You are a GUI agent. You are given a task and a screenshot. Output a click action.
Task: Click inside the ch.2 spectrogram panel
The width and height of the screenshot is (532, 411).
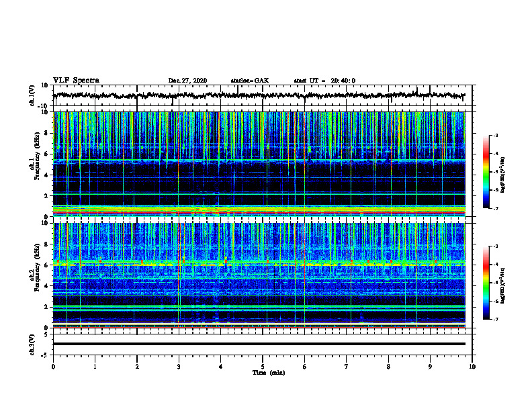click(259, 275)
